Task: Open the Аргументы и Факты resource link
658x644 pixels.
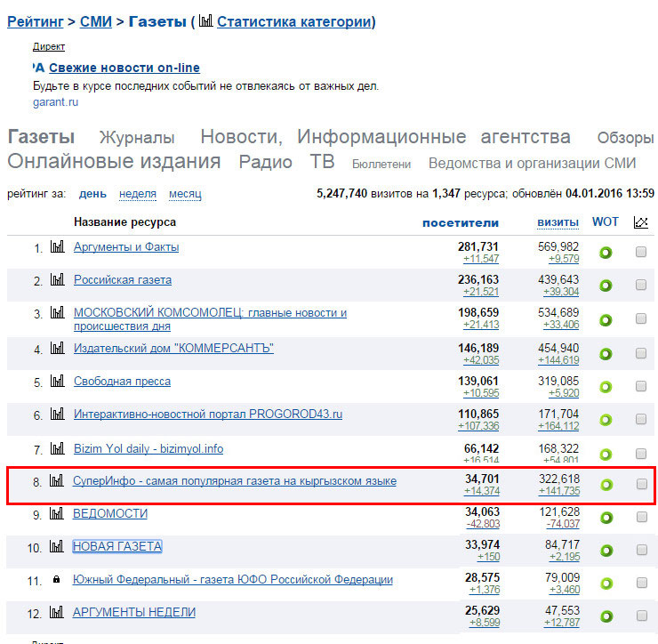Action: coord(126,247)
